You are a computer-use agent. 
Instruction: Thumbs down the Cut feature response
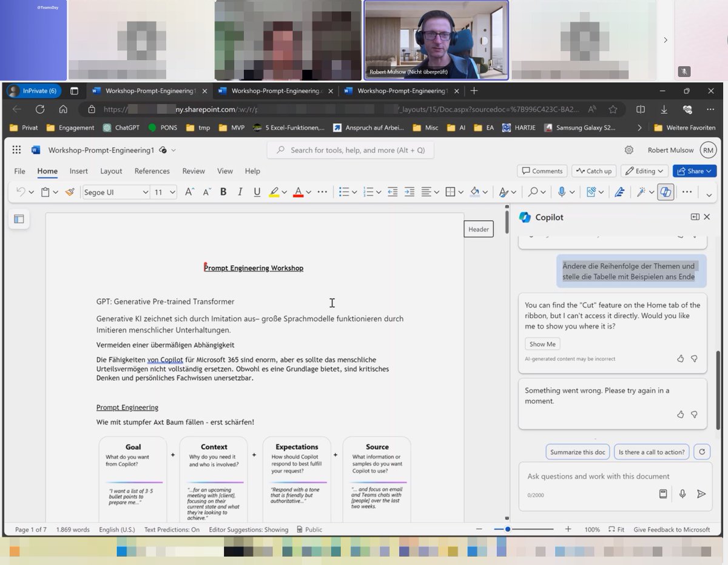point(695,359)
